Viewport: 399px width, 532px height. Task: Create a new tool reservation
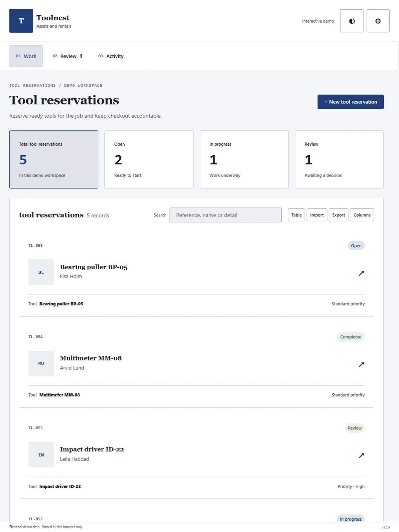pos(350,102)
